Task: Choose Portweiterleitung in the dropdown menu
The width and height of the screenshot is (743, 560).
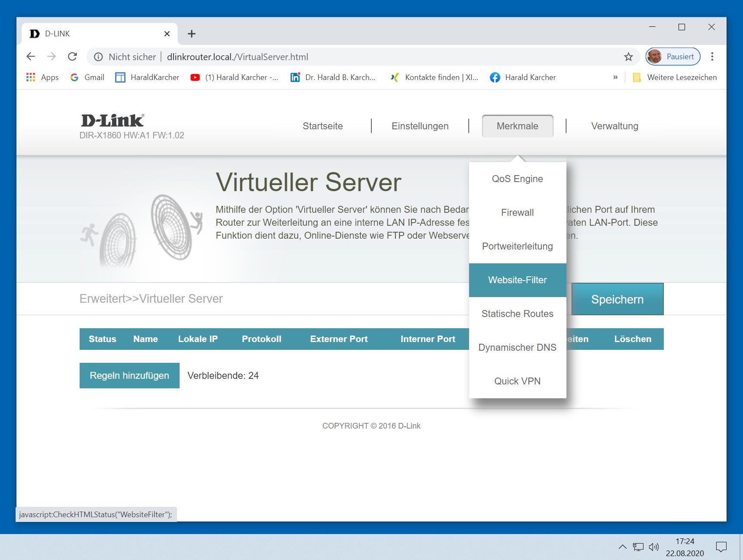Action: [x=517, y=246]
